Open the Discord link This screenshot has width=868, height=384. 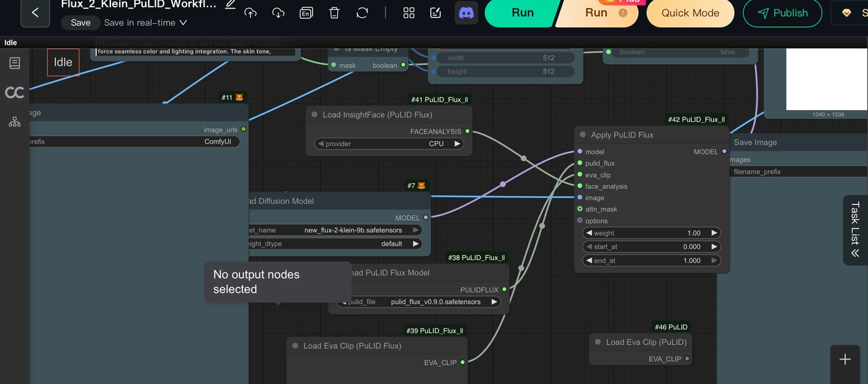pos(466,12)
